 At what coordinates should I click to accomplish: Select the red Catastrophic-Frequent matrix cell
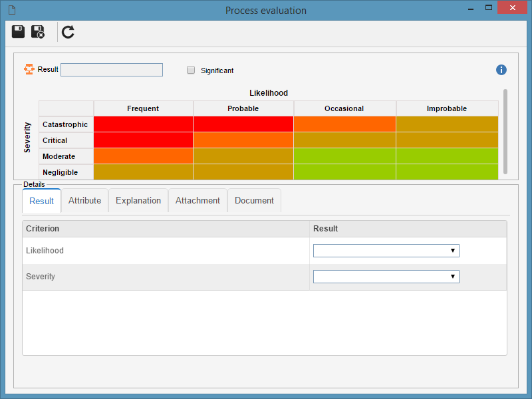coord(143,124)
